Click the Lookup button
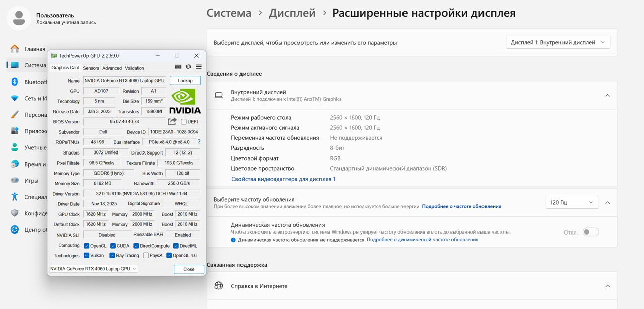Viewport: 644px width, 309px height. click(185, 81)
